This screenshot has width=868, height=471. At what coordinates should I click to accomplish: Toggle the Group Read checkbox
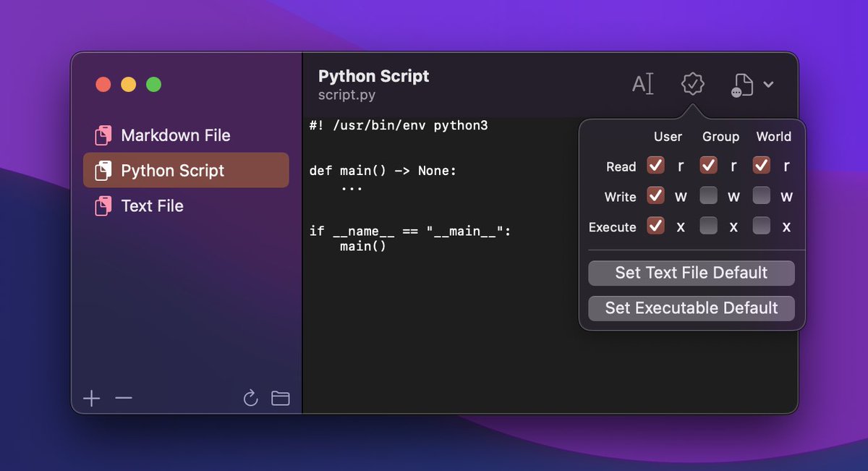(x=708, y=166)
